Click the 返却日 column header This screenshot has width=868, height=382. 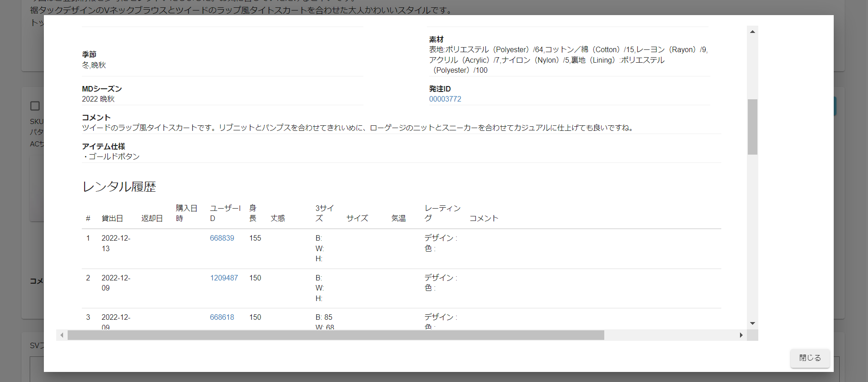click(x=152, y=218)
